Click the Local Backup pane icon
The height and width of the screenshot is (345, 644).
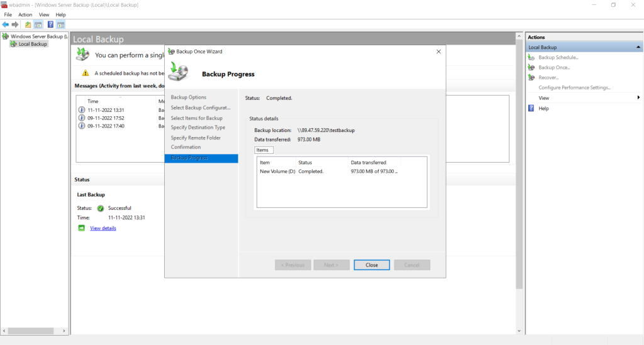coord(82,55)
